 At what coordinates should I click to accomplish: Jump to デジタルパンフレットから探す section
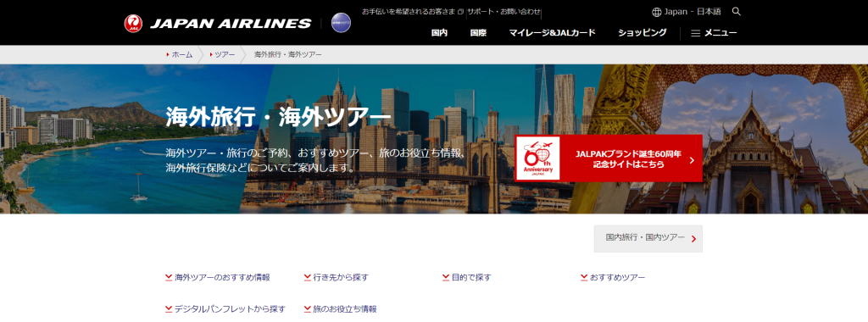[225, 308]
